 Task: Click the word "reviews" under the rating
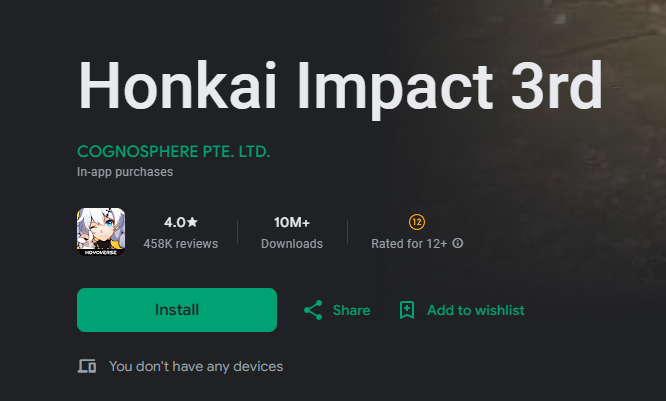coord(196,244)
